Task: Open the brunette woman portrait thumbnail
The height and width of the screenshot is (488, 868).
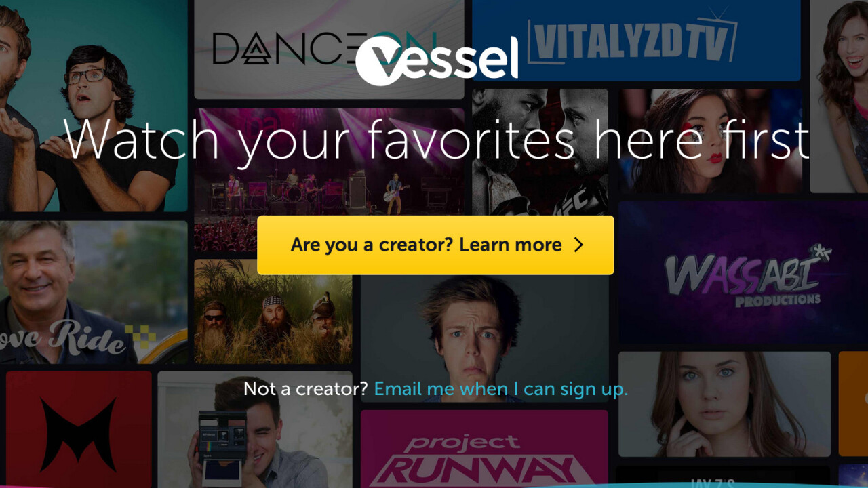Action: click(724, 404)
